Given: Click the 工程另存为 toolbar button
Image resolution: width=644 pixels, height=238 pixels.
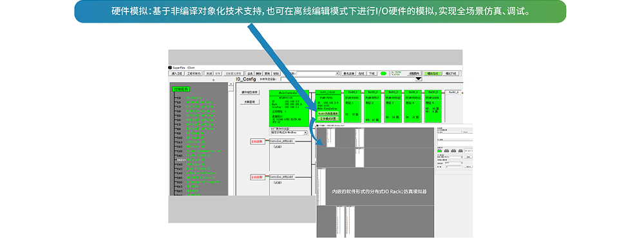Looking at the screenshot, I should (x=194, y=73).
